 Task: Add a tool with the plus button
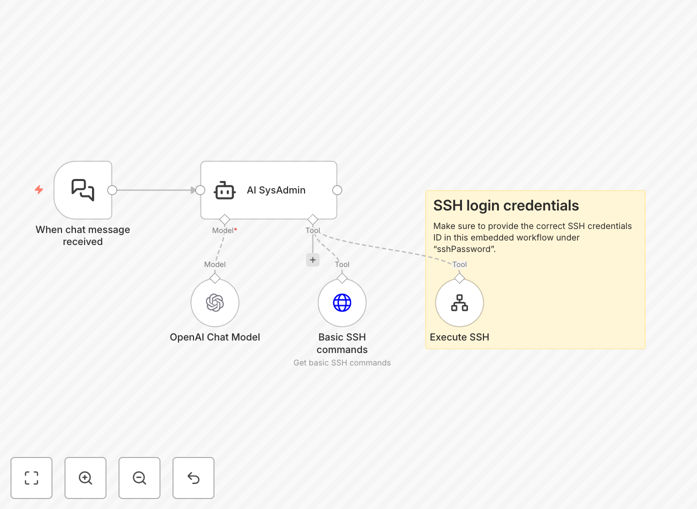tap(312, 260)
